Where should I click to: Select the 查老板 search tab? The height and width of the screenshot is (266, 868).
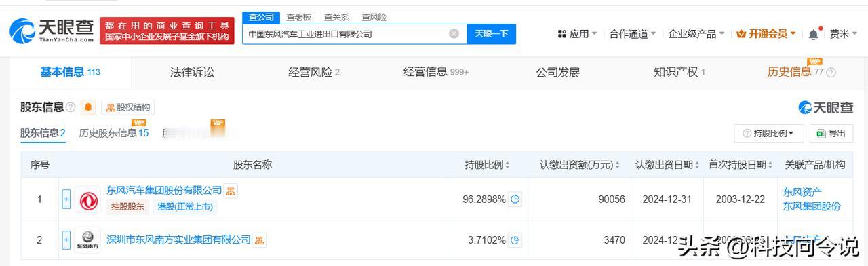click(x=299, y=17)
